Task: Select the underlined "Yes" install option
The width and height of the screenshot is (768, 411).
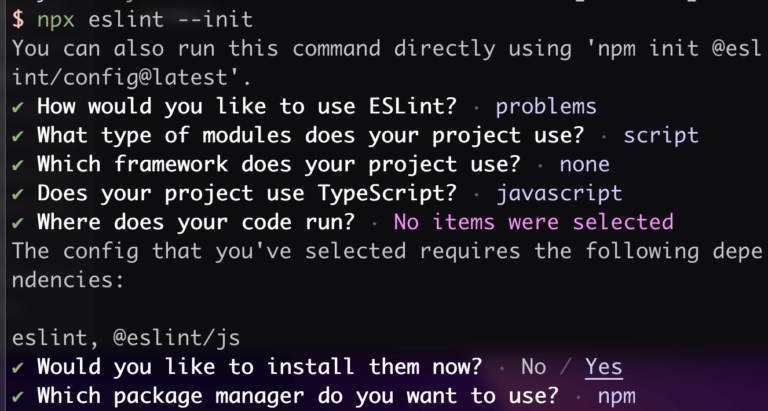Action: [x=603, y=367]
